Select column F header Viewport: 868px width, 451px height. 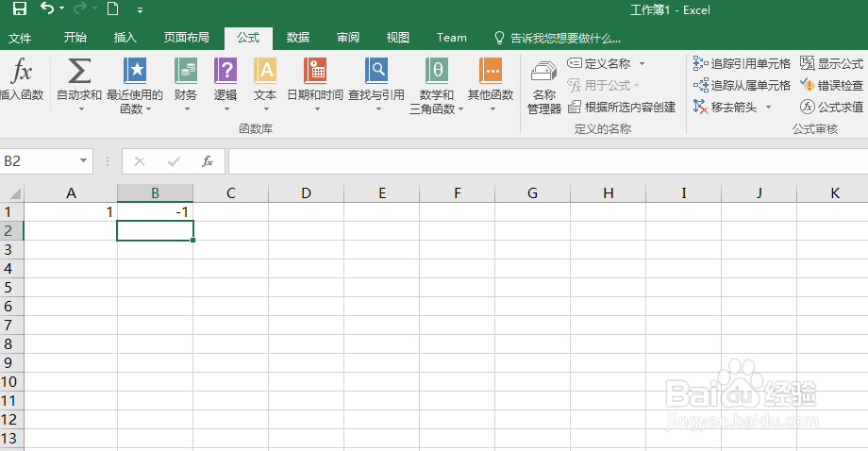[458, 193]
